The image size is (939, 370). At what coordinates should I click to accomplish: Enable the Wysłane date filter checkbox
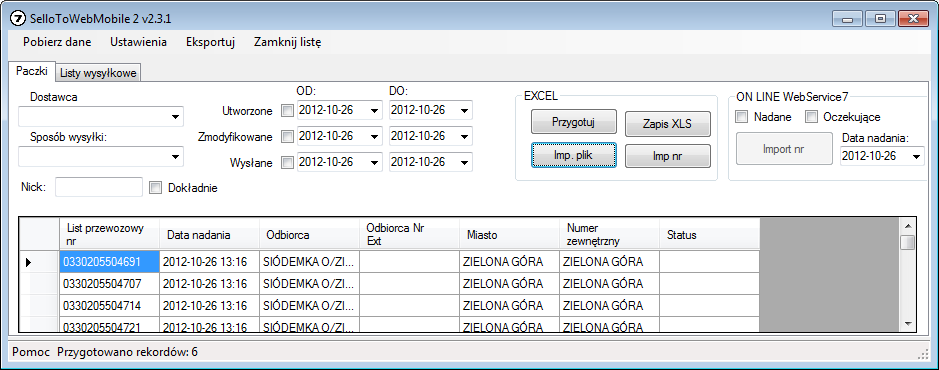[x=288, y=162]
